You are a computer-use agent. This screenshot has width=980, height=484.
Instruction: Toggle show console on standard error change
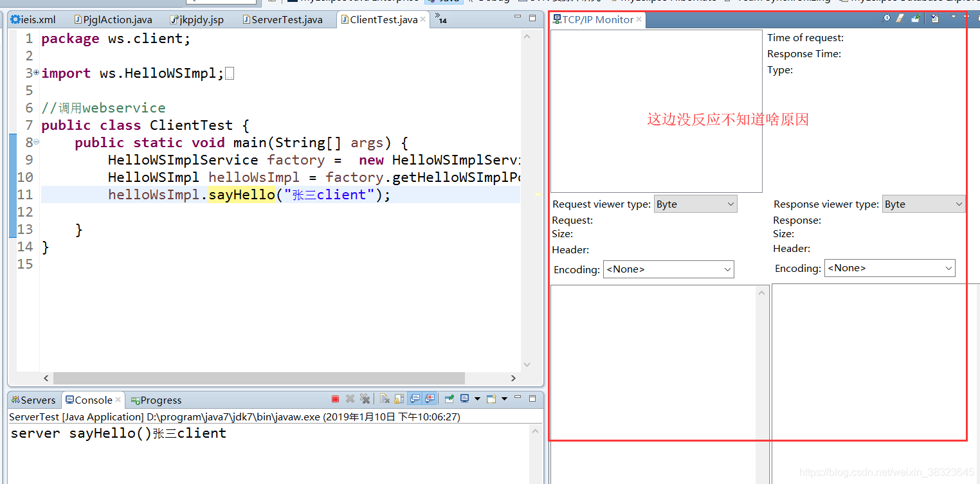[x=430, y=399]
